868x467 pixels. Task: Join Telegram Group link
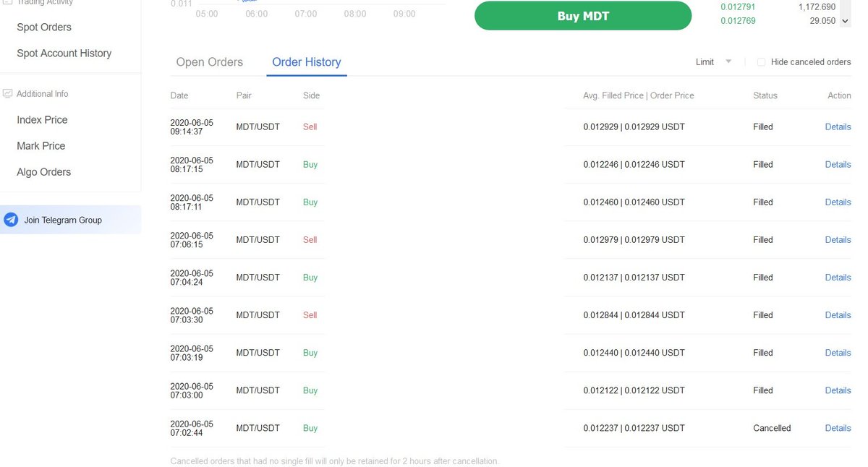click(x=63, y=220)
